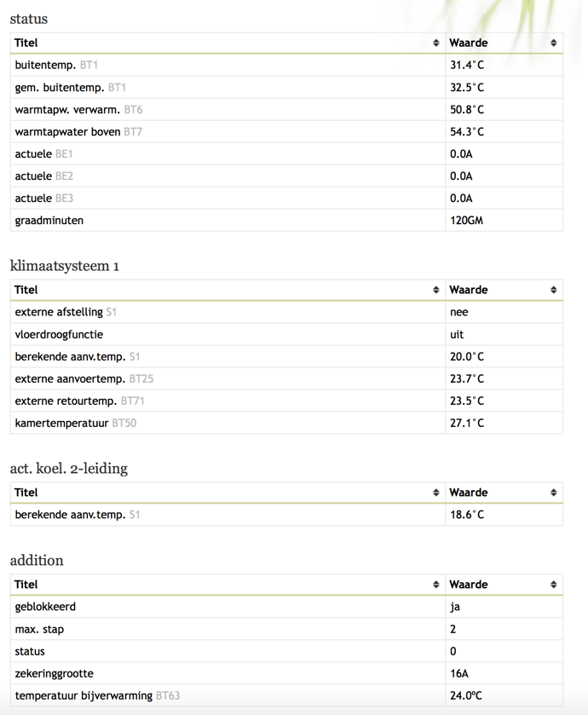The height and width of the screenshot is (715, 588).
Task: Click the klimaatsysteem 1 section heading
Action: (65, 266)
